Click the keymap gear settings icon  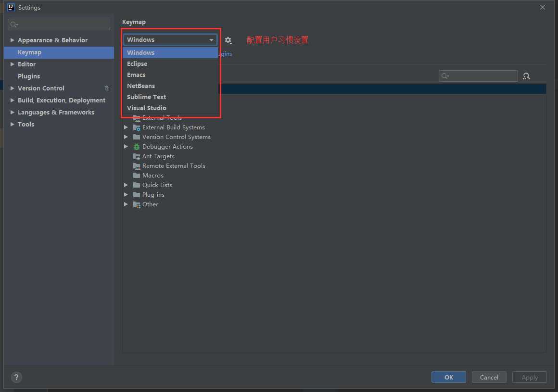(x=228, y=40)
